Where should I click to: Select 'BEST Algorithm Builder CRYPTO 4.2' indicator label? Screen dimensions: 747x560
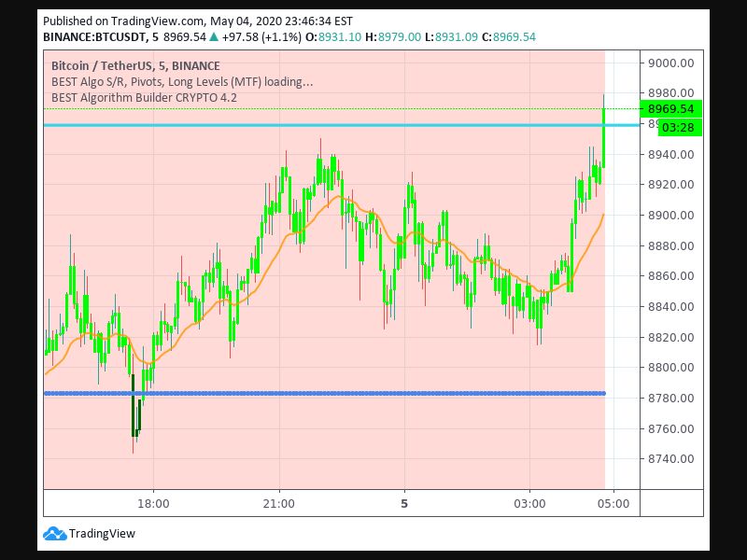[144, 98]
